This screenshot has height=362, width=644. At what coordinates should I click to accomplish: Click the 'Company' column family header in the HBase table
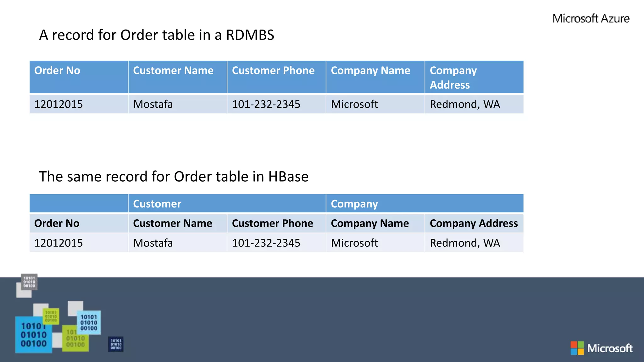point(425,203)
